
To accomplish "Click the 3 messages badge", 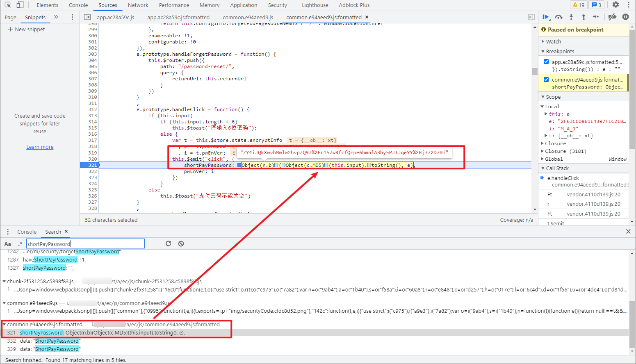I will pos(597,5).
